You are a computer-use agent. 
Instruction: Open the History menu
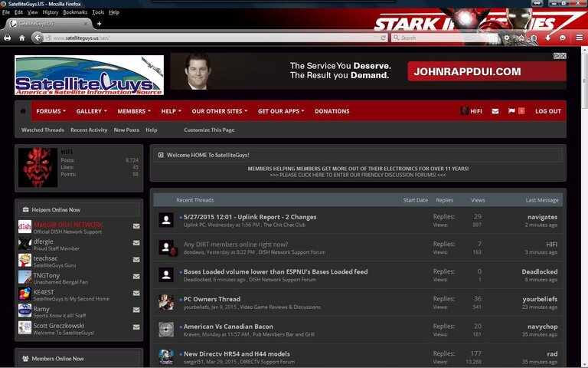click(51, 12)
